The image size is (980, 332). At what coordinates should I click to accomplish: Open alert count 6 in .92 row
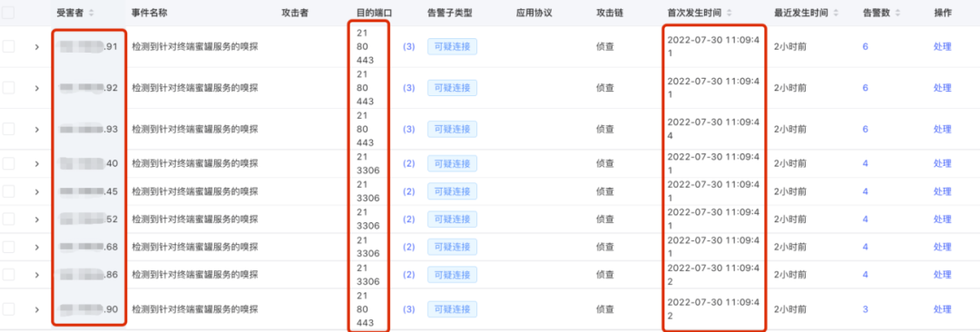pyautogui.click(x=865, y=88)
